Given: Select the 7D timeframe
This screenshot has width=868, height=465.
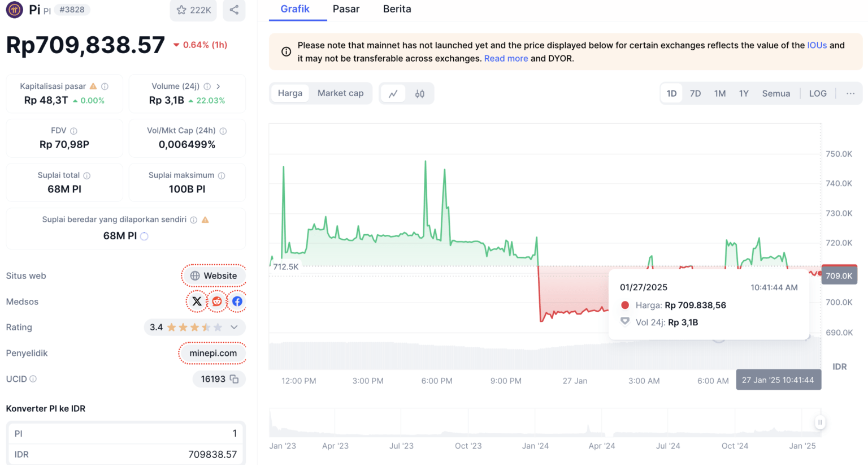Looking at the screenshot, I should (695, 93).
